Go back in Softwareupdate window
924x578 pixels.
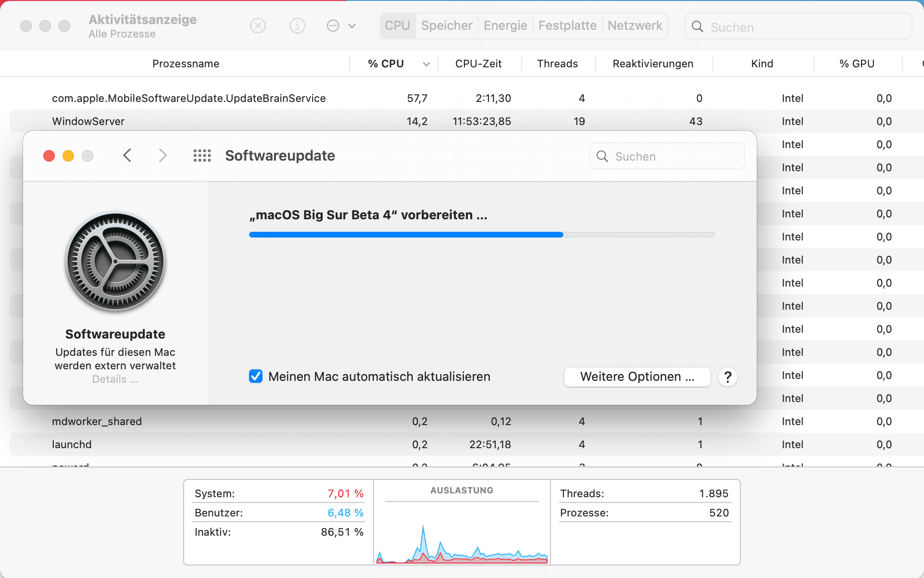pos(127,156)
